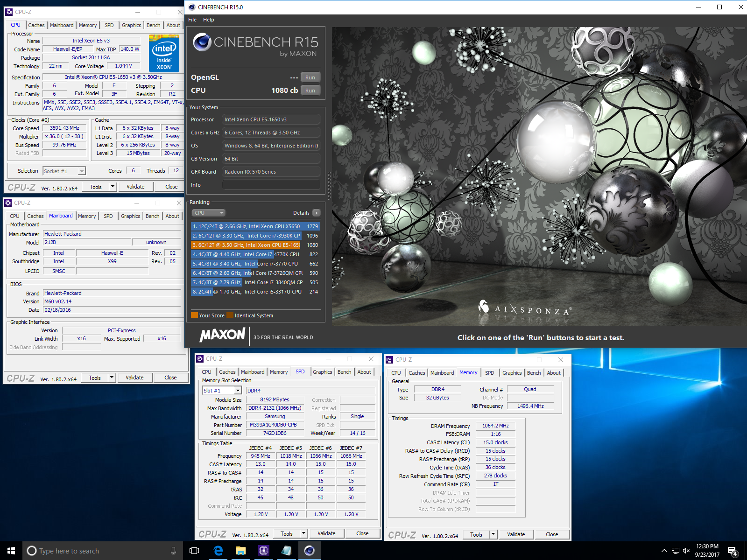The width and height of the screenshot is (747, 560).
Task: Click Validate in the Mainboard window
Action: [134, 378]
